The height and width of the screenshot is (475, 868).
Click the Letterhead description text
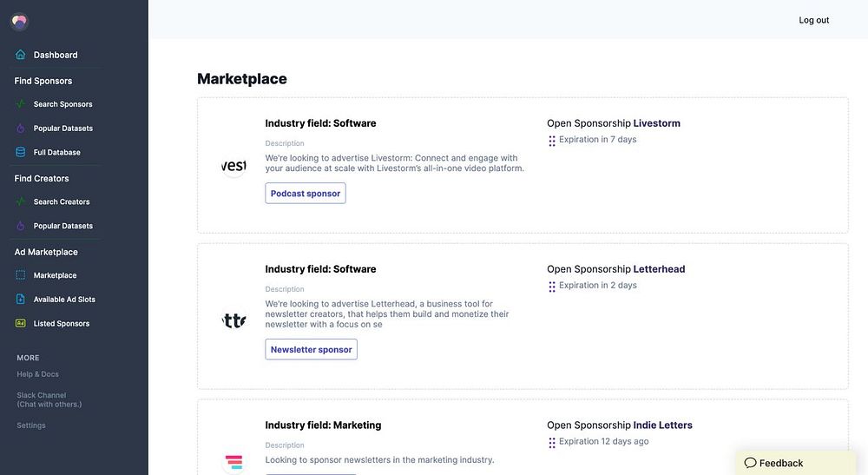click(387, 313)
